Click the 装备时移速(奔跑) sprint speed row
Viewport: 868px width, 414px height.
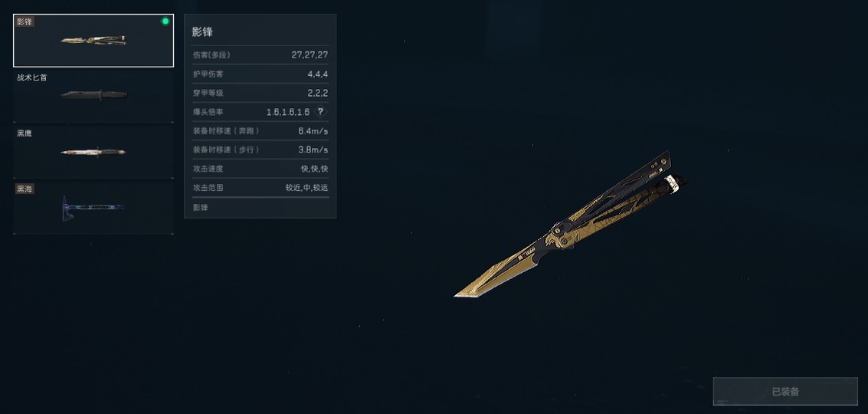pos(260,131)
